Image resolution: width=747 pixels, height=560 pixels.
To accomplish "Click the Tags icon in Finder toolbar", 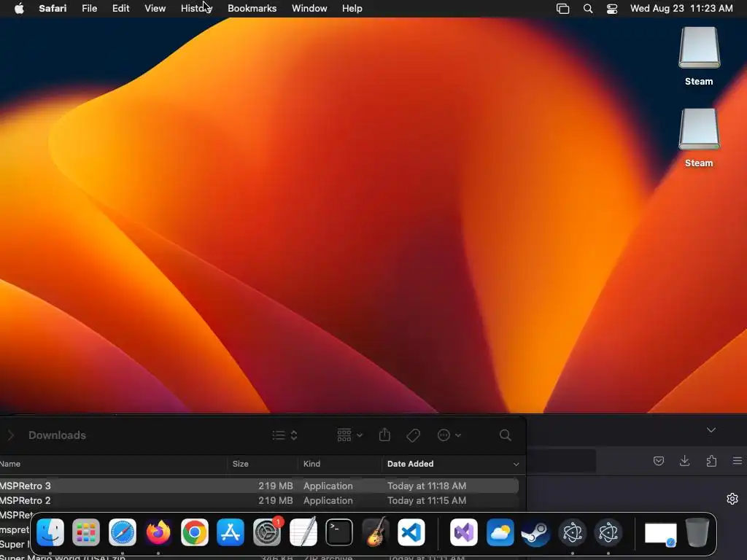I will 413,435.
